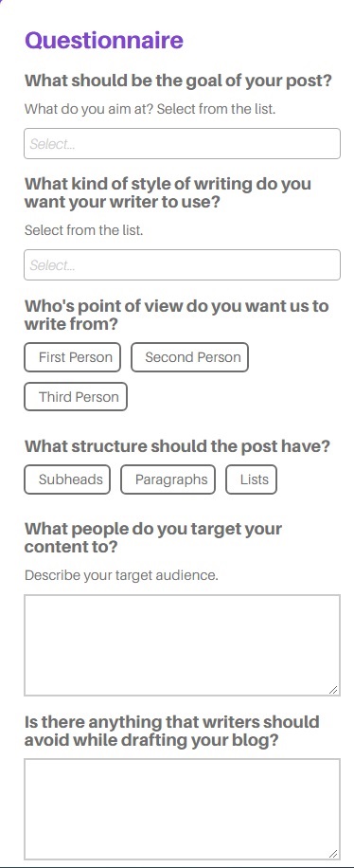Click the things to avoid text area
354x868 pixels.
[182, 808]
